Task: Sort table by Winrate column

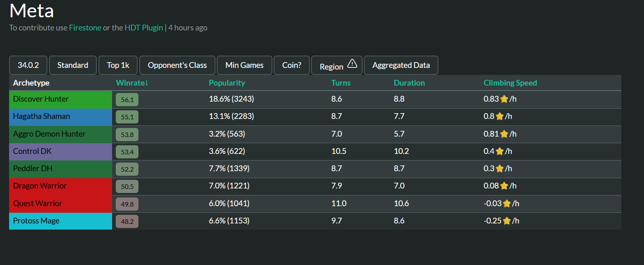Action: 132,83
